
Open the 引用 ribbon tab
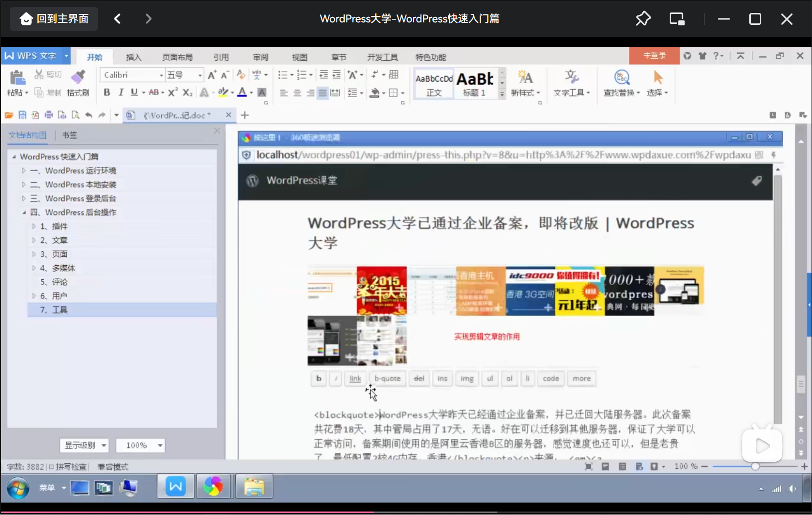[221, 57]
